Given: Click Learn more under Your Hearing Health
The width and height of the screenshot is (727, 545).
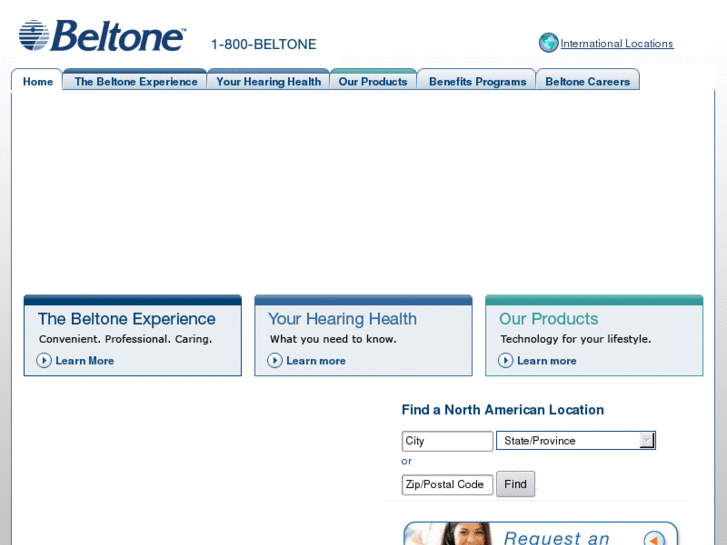Looking at the screenshot, I should [x=316, y=361].
